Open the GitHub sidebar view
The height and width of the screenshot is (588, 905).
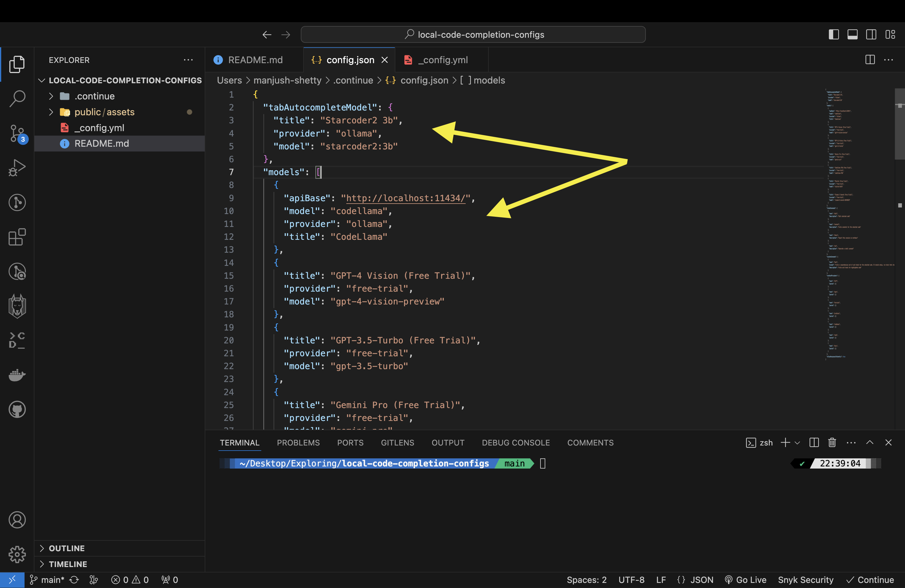point(17,409)
